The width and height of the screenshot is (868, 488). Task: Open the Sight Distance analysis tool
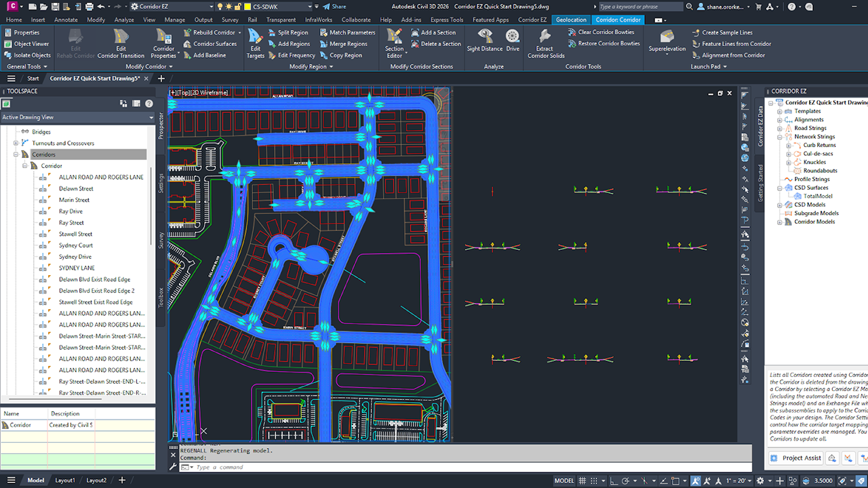[485, 40]
